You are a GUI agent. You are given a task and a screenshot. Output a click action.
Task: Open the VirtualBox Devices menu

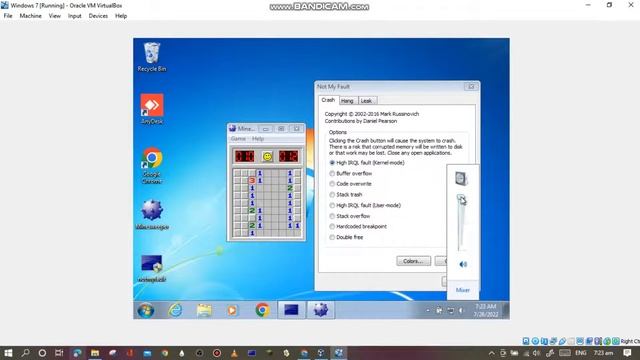(98, 16)
